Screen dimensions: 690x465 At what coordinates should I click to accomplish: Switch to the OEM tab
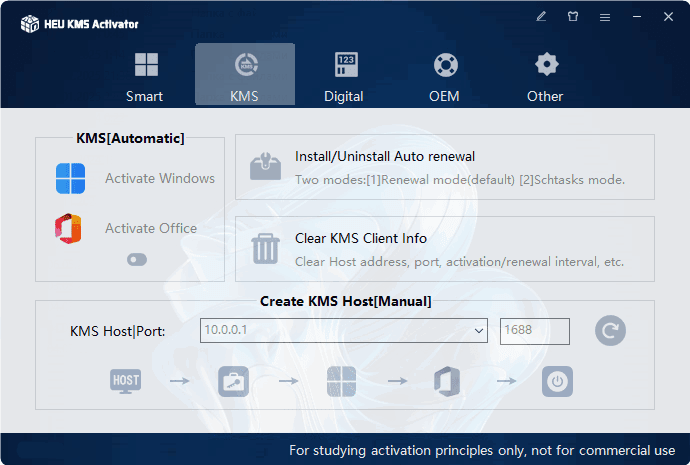pyautogui.click(x=444, y=76)
